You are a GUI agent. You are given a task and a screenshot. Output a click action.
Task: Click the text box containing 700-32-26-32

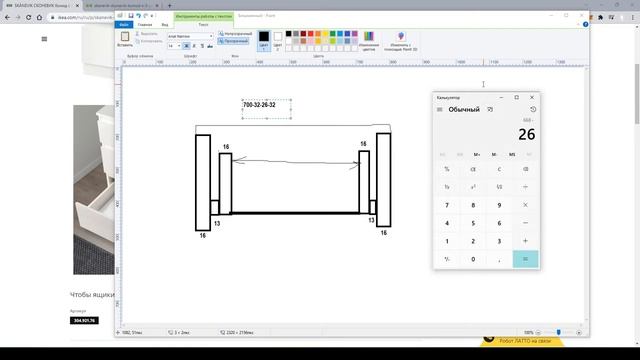[x=267, y=109]
